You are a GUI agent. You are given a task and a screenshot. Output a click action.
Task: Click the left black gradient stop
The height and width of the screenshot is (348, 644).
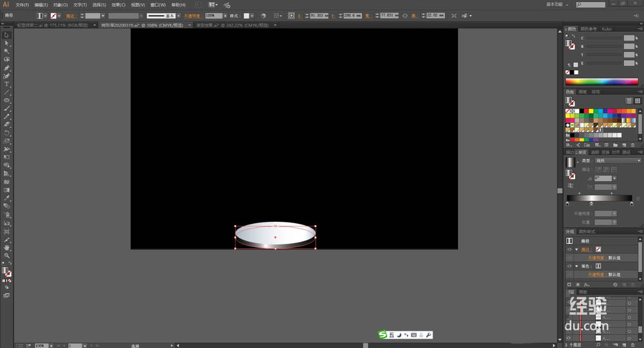pyautogui.click(x=567, y=203)
